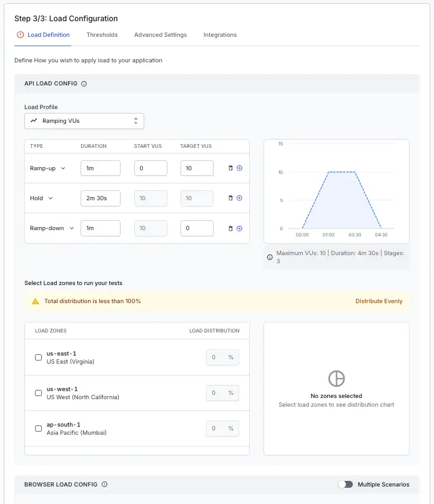The image size is (434, 504).
Task: Click the 'TARGET VUS' column header
Action: (196, 146)
